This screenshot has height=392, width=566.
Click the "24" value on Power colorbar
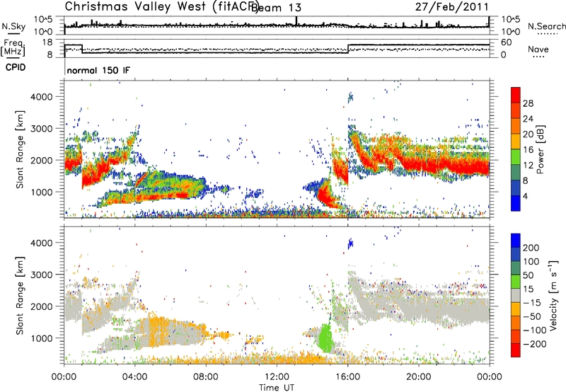pos(528,119)
